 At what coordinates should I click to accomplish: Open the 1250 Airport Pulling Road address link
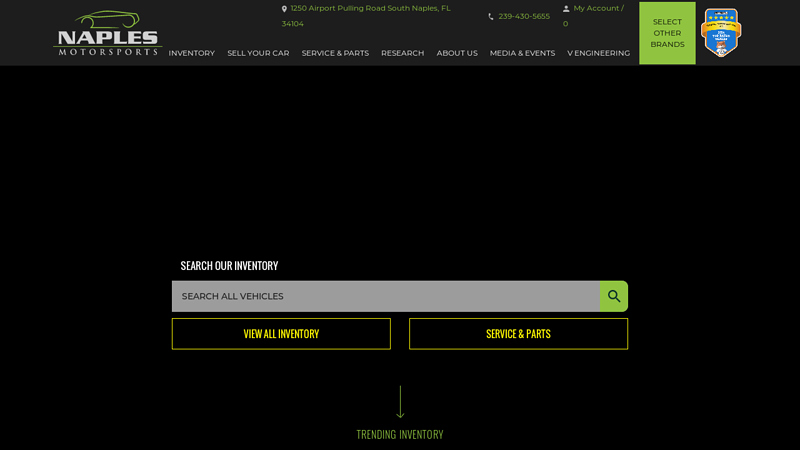[x=370, y=8]
